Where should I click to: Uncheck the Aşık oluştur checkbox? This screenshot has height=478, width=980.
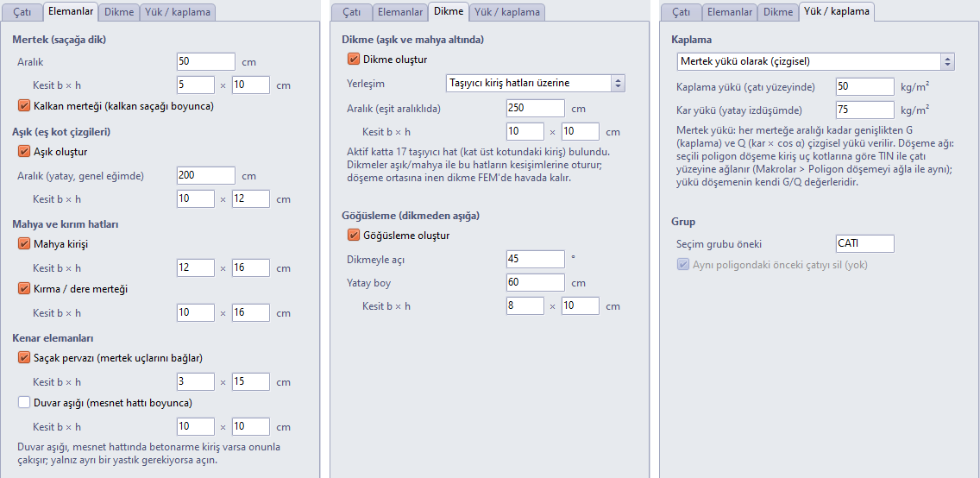pyautogui.click(x=24, y=151)
